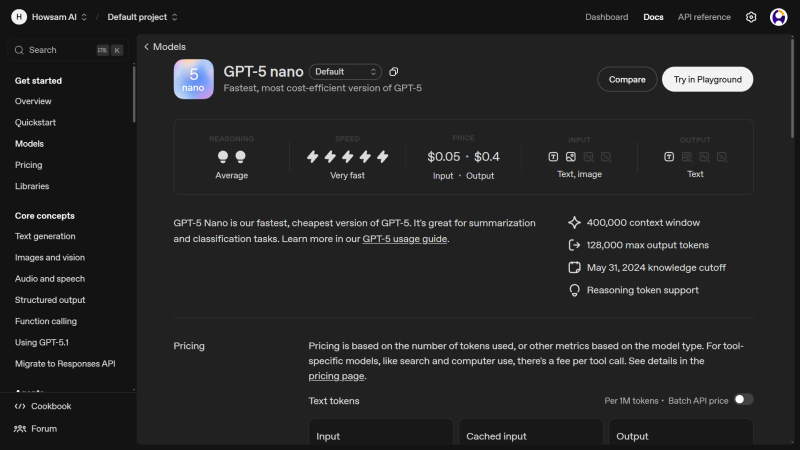This screenshot has height=450, width=800.
Task: Open the Dashboard tab
Action: pyautogui.click(x=607, y=17)
